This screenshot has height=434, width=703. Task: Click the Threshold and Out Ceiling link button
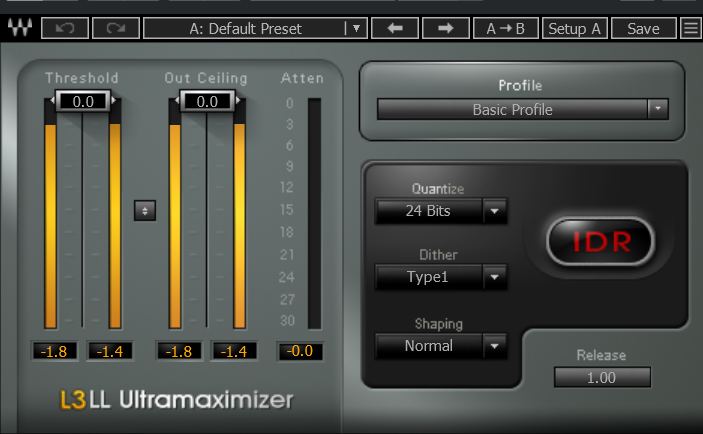click(145, 211)
